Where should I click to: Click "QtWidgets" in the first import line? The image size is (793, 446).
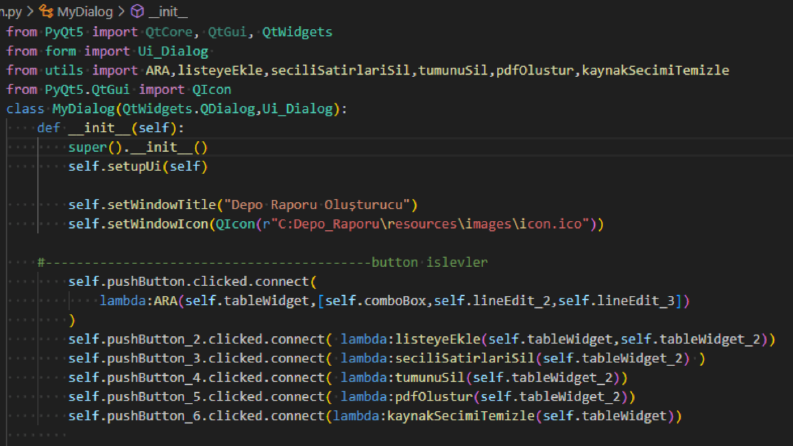pos(297,32)
